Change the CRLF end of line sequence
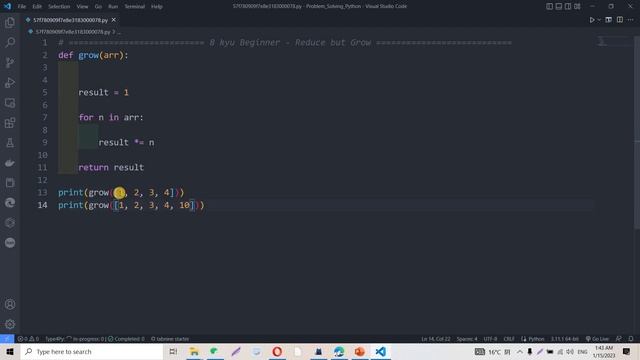 point(509,339)
